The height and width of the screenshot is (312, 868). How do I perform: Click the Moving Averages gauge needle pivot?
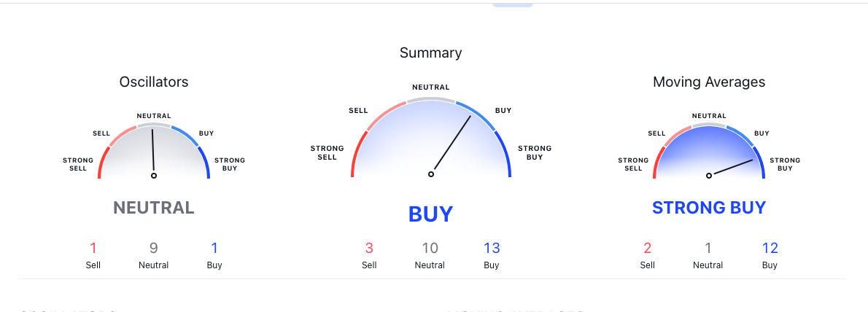(x=709, y=176)
